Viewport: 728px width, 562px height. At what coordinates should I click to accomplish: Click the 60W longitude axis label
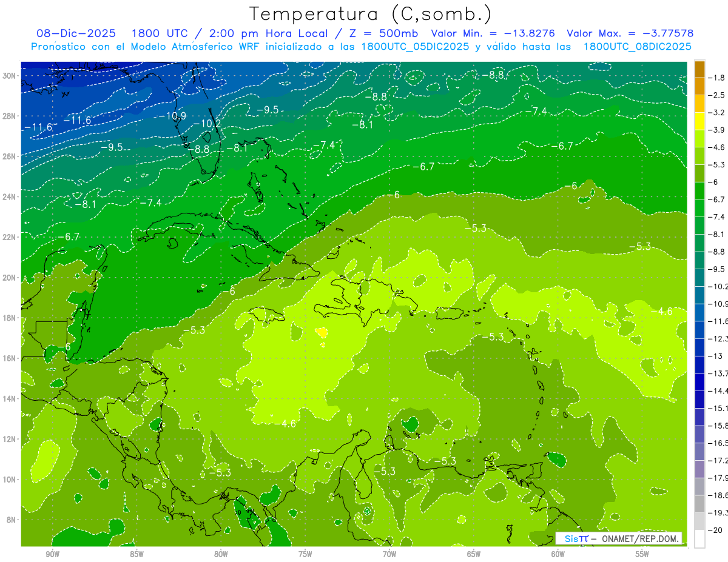pos(558,554)
